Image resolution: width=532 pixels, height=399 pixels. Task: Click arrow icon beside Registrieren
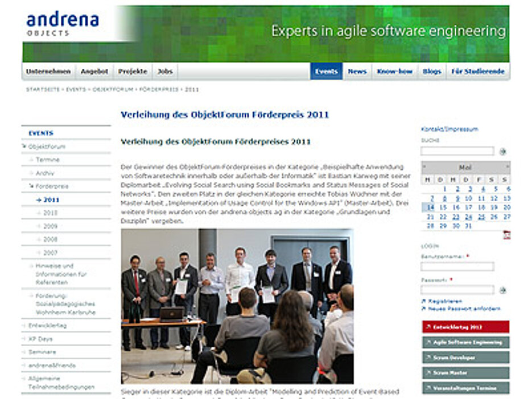(x=423, y=301)
